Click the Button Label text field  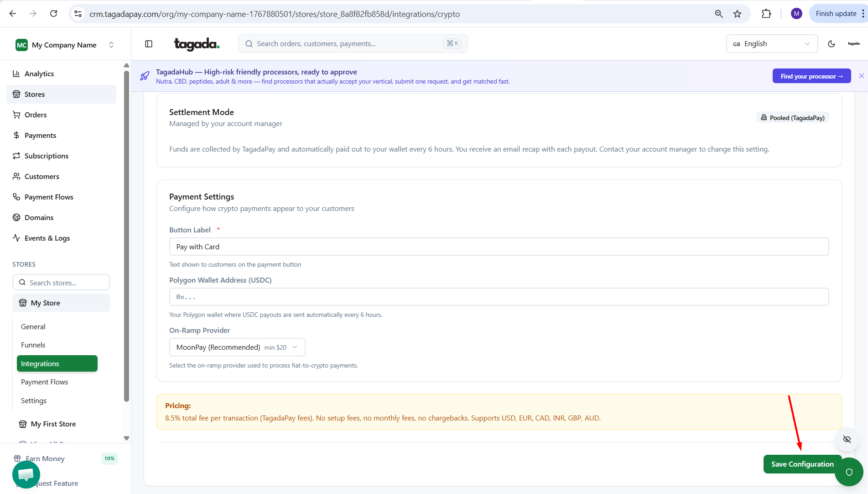(499, 247)
